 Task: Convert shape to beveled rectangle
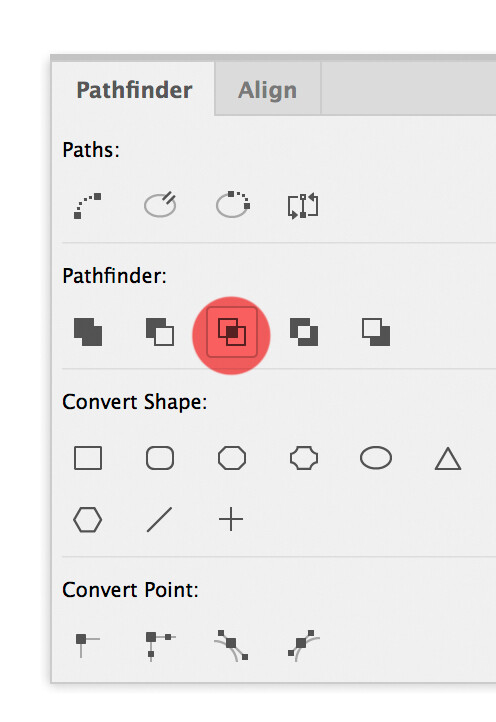[232, 458]
